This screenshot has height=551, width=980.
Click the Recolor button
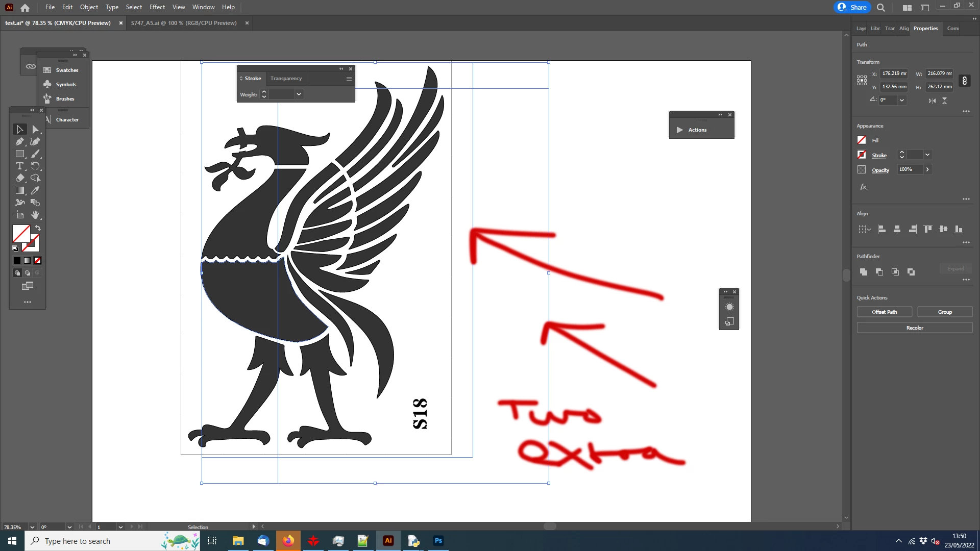[914, 328]
